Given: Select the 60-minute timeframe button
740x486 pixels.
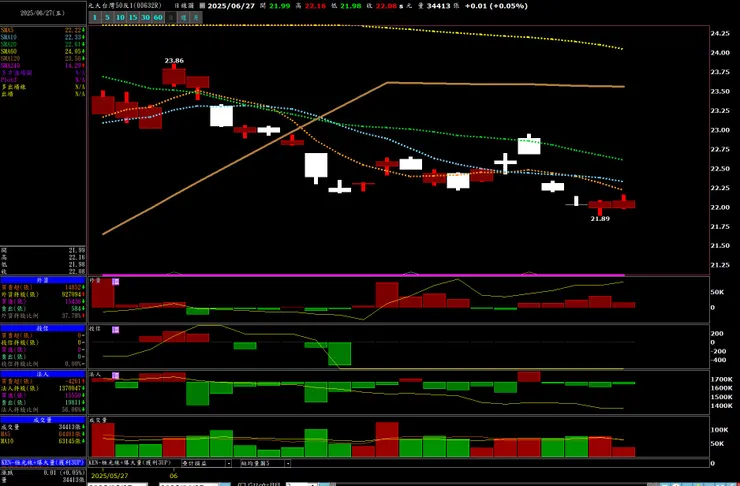Looking at the screenshot, I should (x=158, y=18).
